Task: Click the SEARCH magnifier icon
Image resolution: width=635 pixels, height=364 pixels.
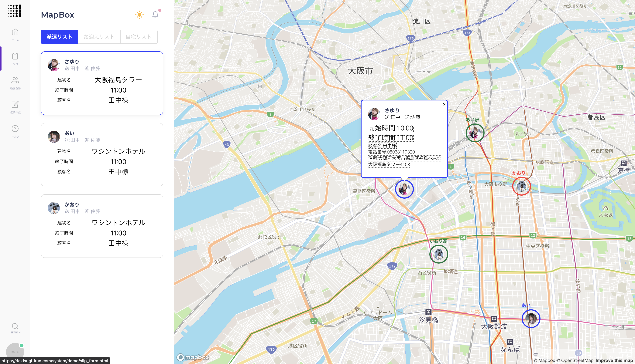Action: 15,326
